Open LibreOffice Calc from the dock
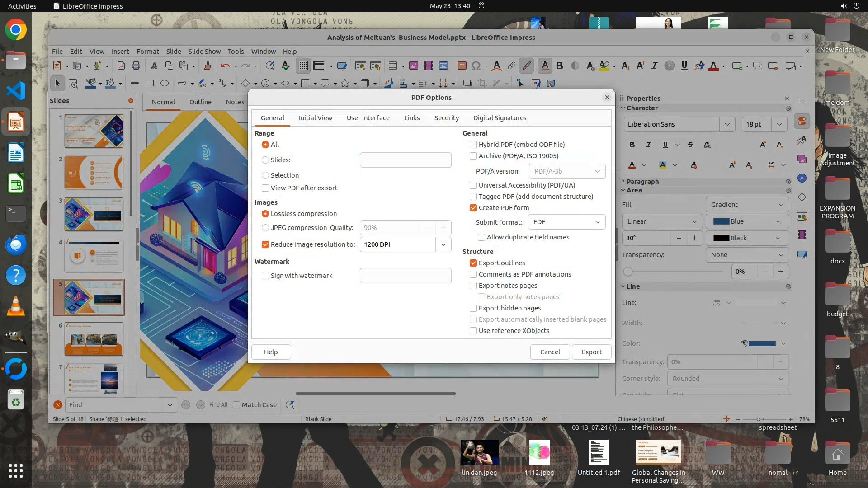 [x=16, y=184]
